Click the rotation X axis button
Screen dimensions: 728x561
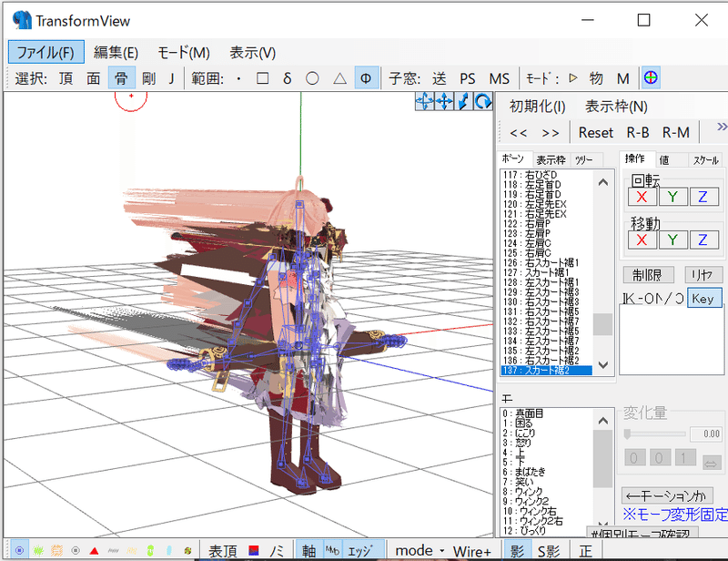coord(642,197)
